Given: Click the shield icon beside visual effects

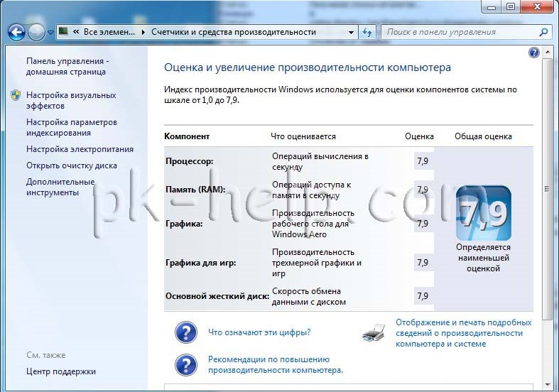Looking at the screenshot, I should click(x=16, y=95).
